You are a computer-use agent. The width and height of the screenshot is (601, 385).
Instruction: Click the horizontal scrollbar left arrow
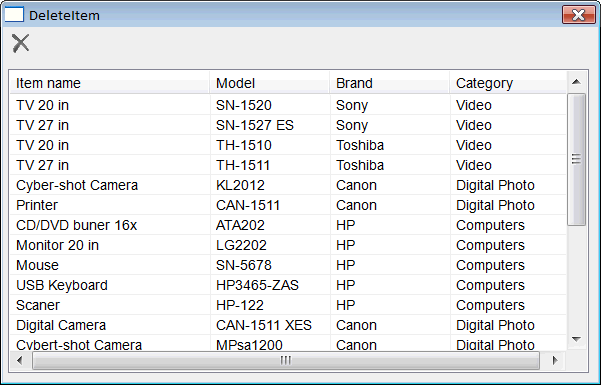pos(20,360)
